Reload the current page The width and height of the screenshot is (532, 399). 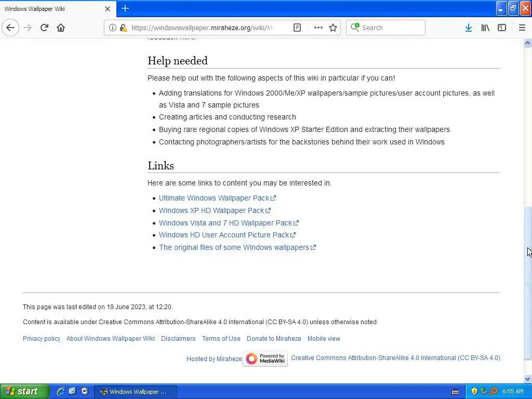pyautogui.click(x=44, y=28)
